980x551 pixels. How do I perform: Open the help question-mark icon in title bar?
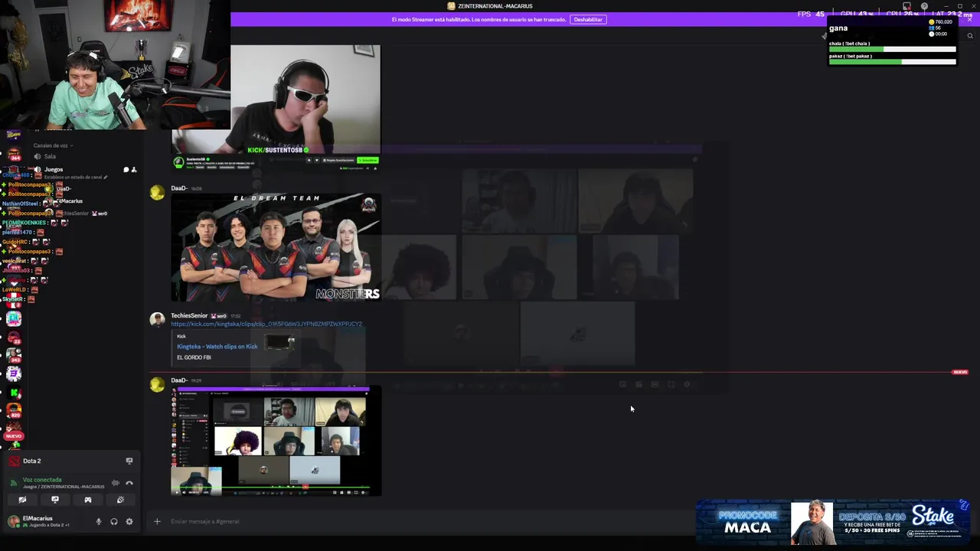924,6
